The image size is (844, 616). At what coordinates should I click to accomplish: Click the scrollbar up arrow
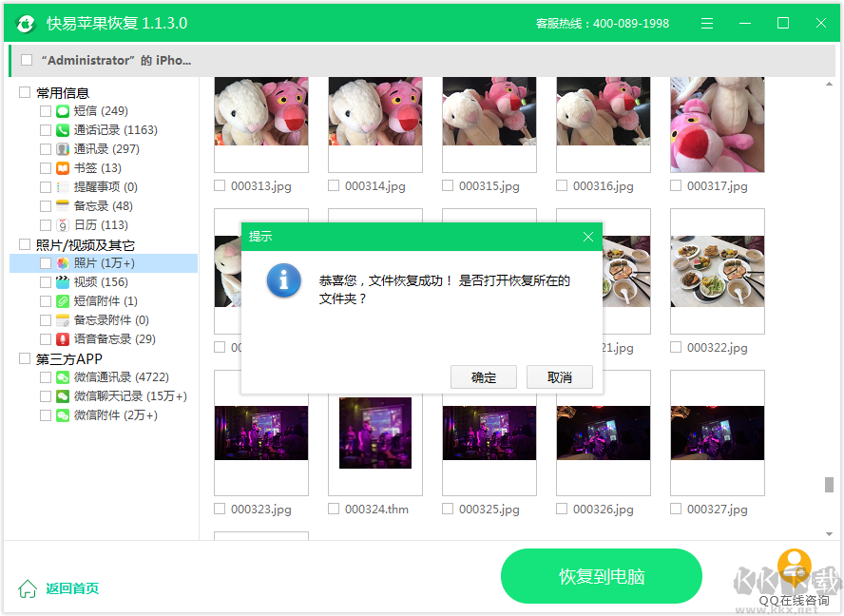tap(829, 84)
